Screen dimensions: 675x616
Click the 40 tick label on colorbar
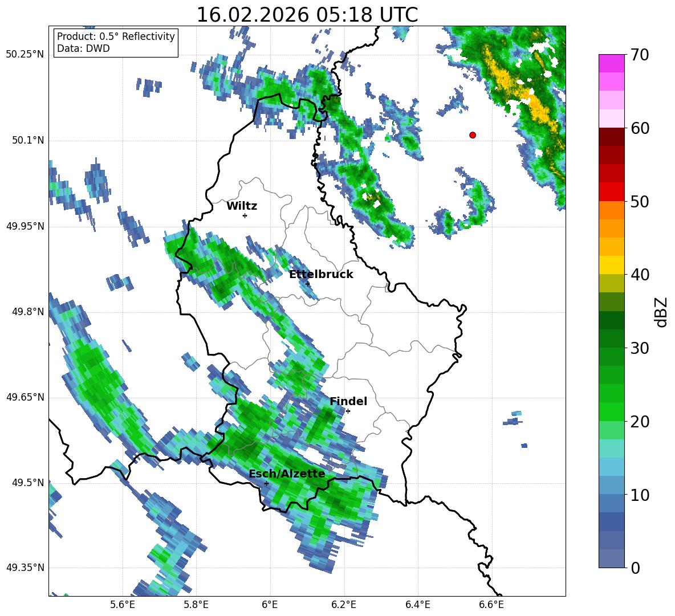[x=640, y=275]
